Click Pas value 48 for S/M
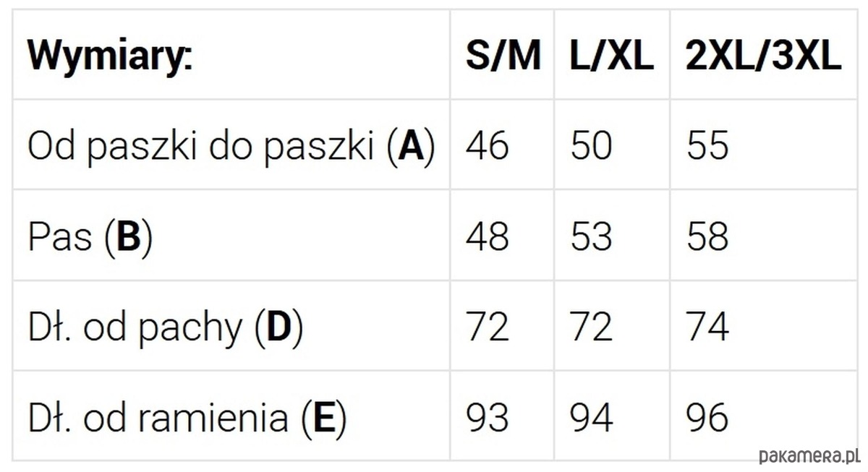 coord(488,236)
